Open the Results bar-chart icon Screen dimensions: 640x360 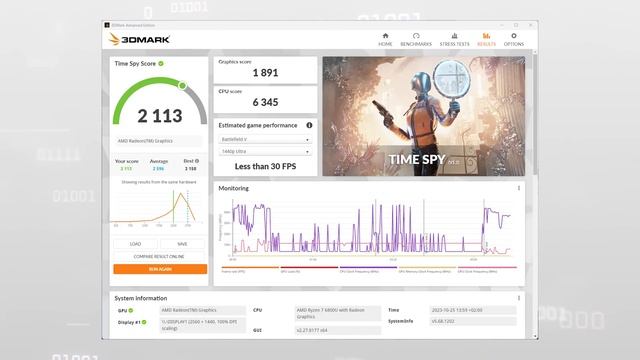[486, 36]
